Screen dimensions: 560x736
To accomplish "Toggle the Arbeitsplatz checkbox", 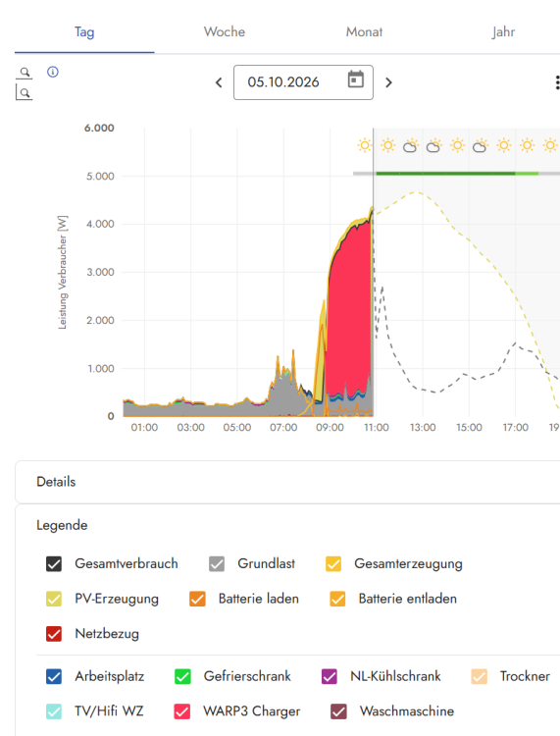I will (54, 676).
